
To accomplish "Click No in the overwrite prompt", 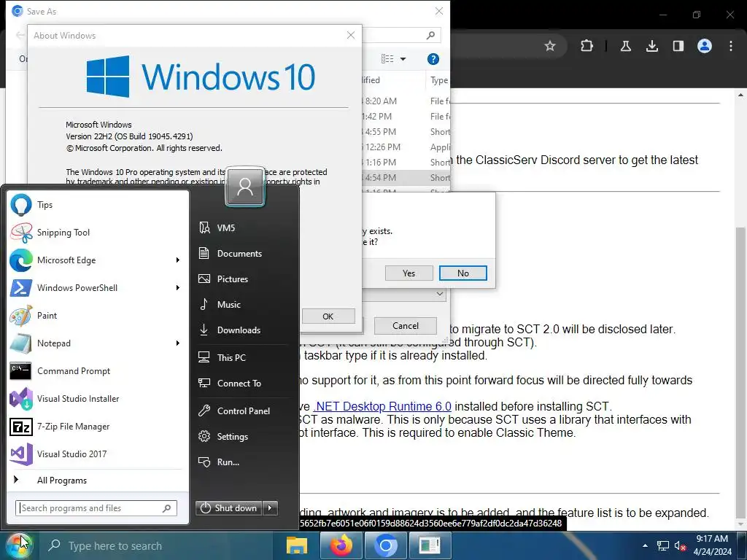I will point(463,273).
